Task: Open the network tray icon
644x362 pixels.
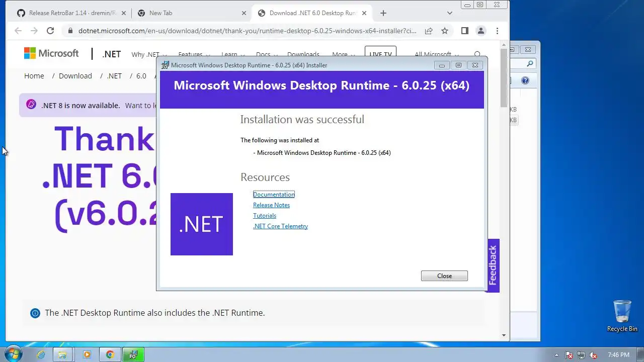Action: pos(581,355)
